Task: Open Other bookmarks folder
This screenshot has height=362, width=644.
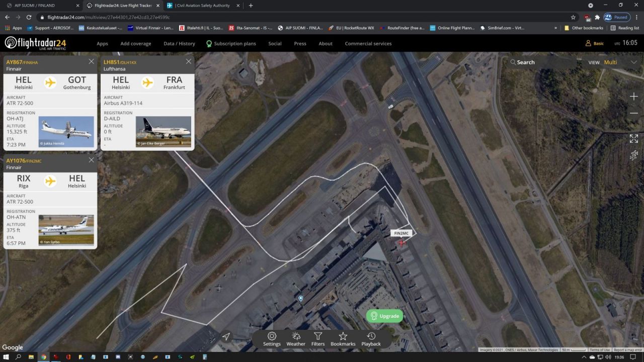Action: point(584,28)
